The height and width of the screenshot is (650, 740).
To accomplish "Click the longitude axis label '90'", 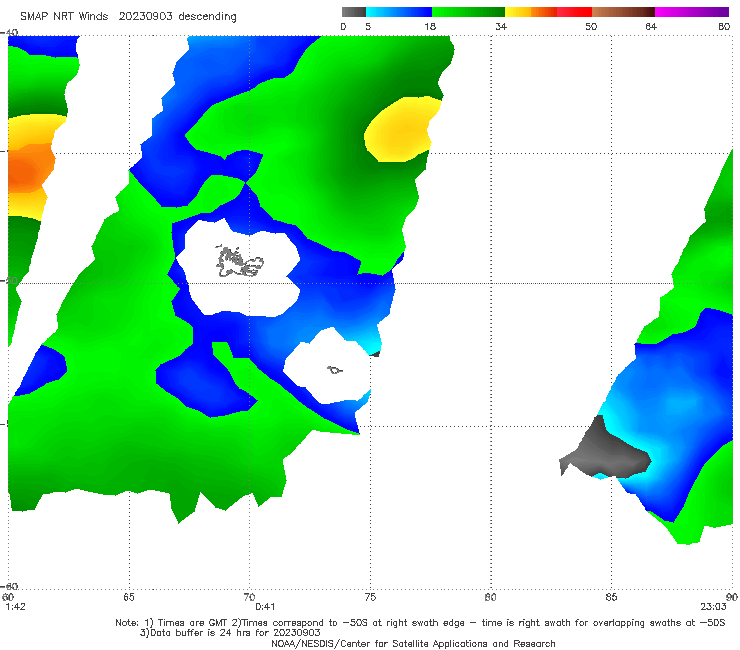I will tap(732, 597).
